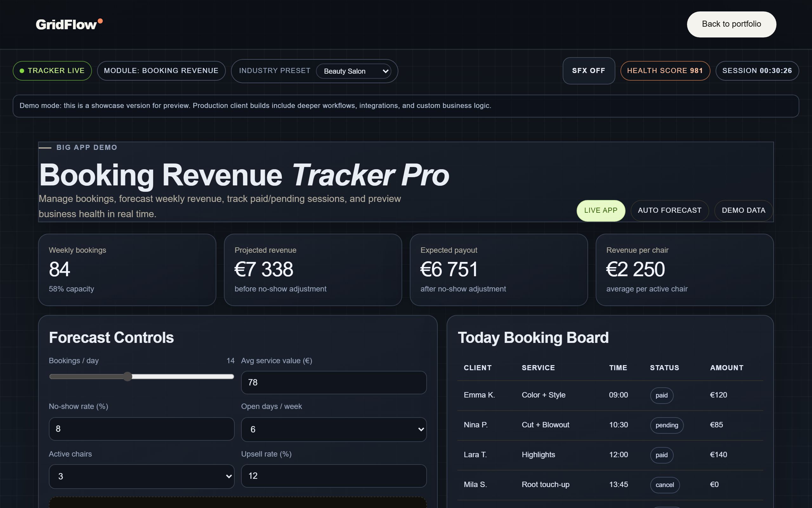Click the Session timer badge

(757, 70)
